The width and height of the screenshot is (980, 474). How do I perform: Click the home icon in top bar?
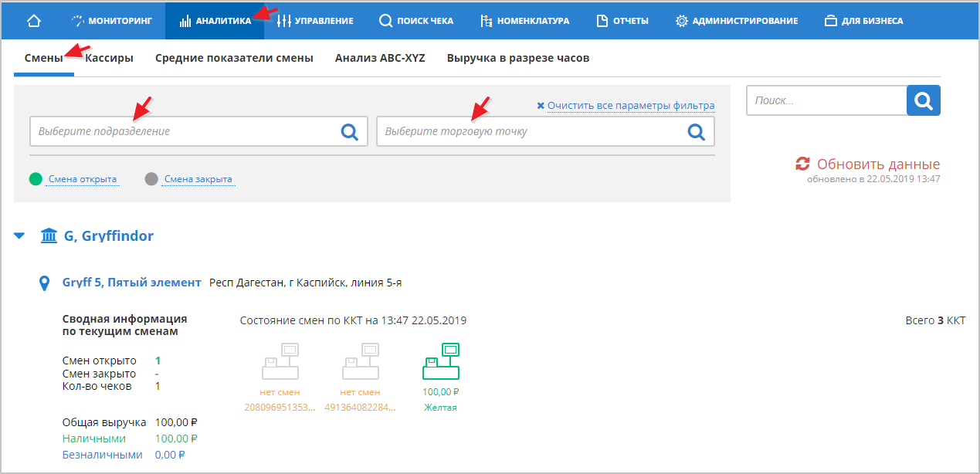34,21
